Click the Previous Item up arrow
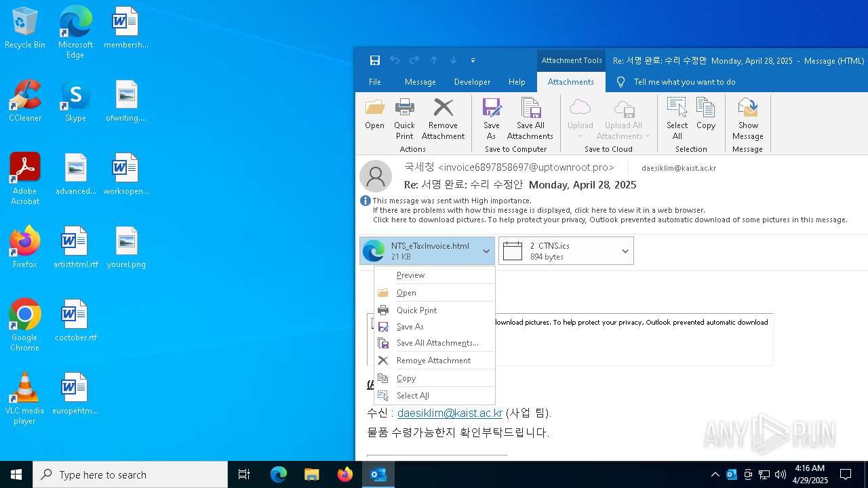 [x=434, y=60]
